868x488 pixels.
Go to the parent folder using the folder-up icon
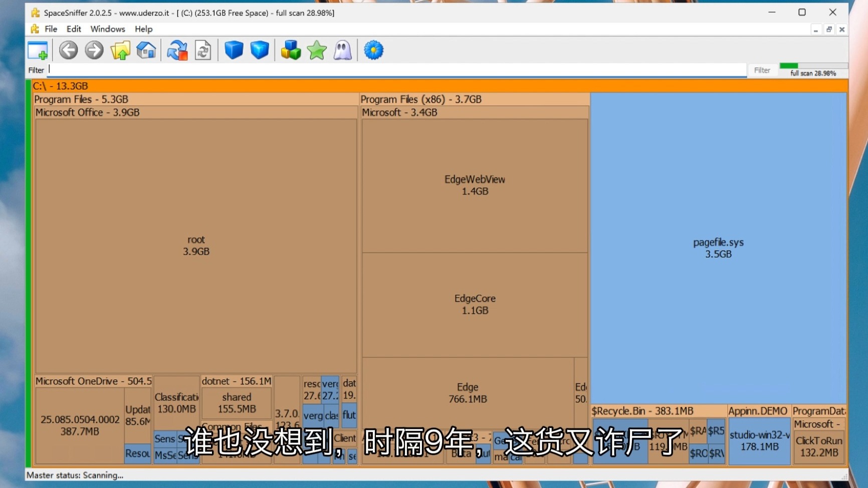(x=120, y=51)
